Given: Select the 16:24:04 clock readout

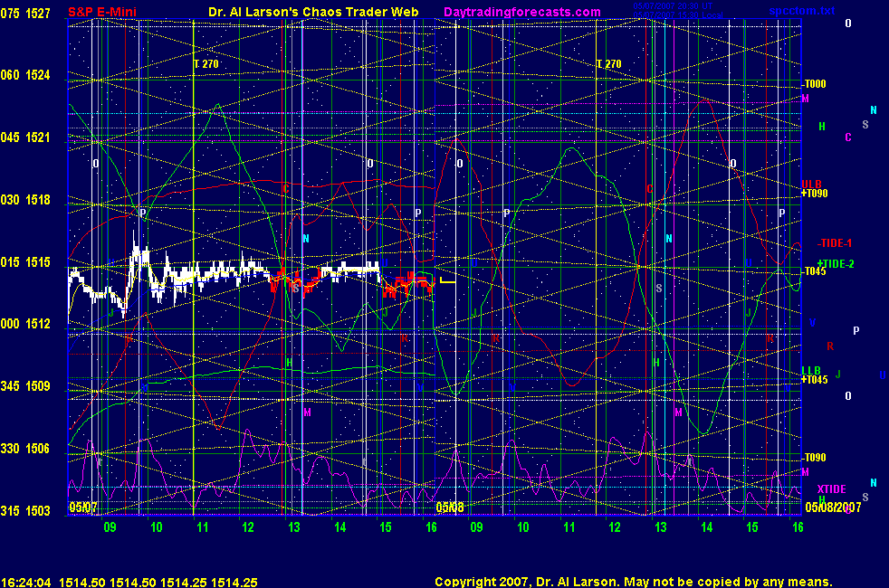Looking at the screenshot, I should [26, 583].
